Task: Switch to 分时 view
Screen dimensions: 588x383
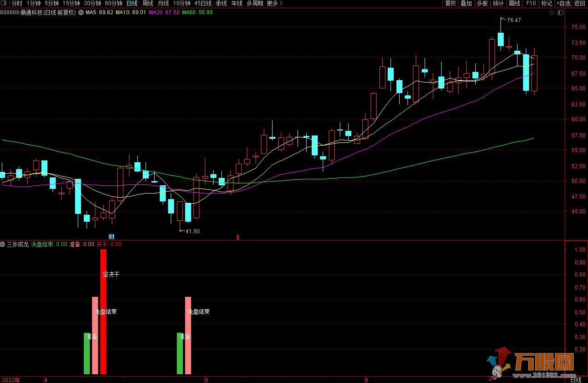Action: tap(17, 3)
